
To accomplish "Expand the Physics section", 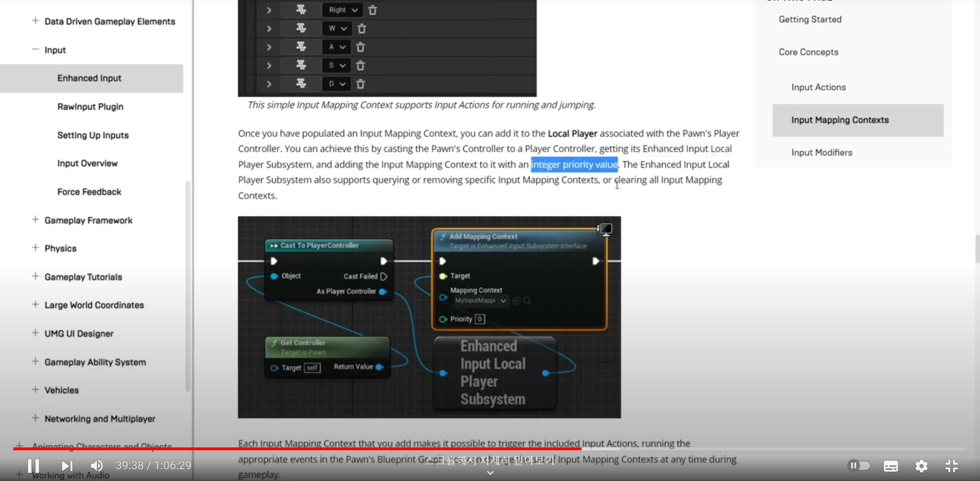I will click(35, 248).
